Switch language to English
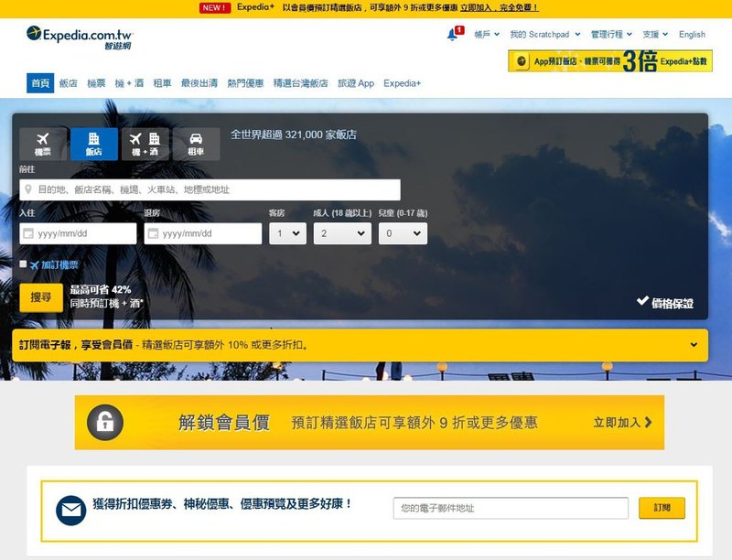Image resolution: width=732 pixels, height=560 pixels. [x=692, y=35]
